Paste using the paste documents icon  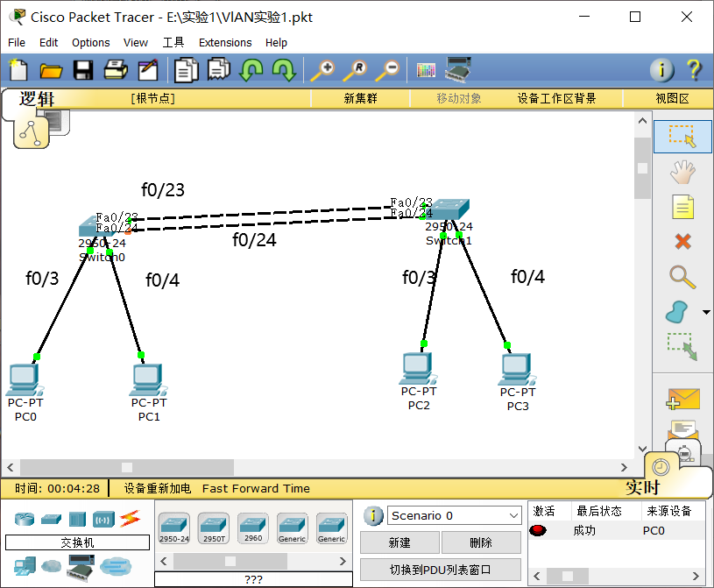tap(218, 69)
